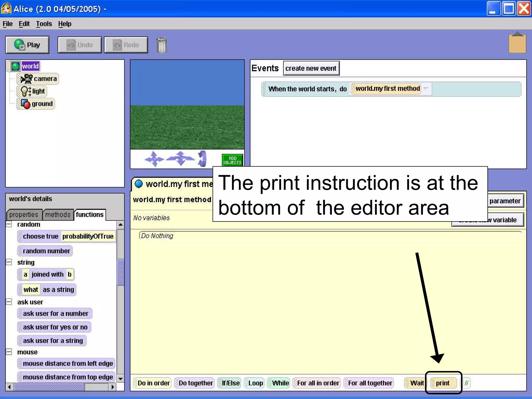Select the what as a string tile
Viewport: 532px width, 399px height.
point(47,290)
